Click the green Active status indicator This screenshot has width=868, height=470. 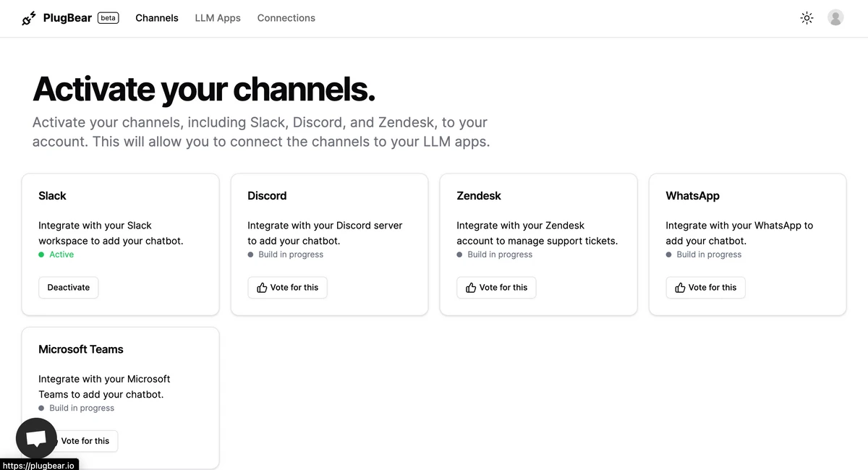coord(56,255)
